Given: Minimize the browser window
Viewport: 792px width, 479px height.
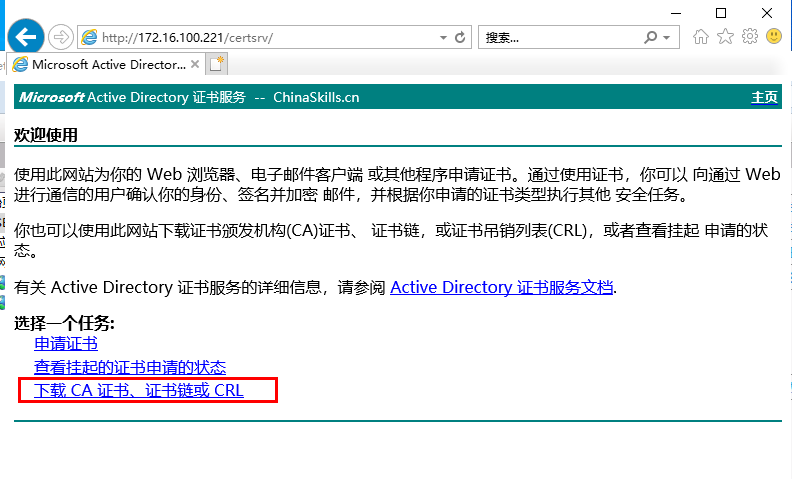Looking at the screenshot, I should [676, 13].
